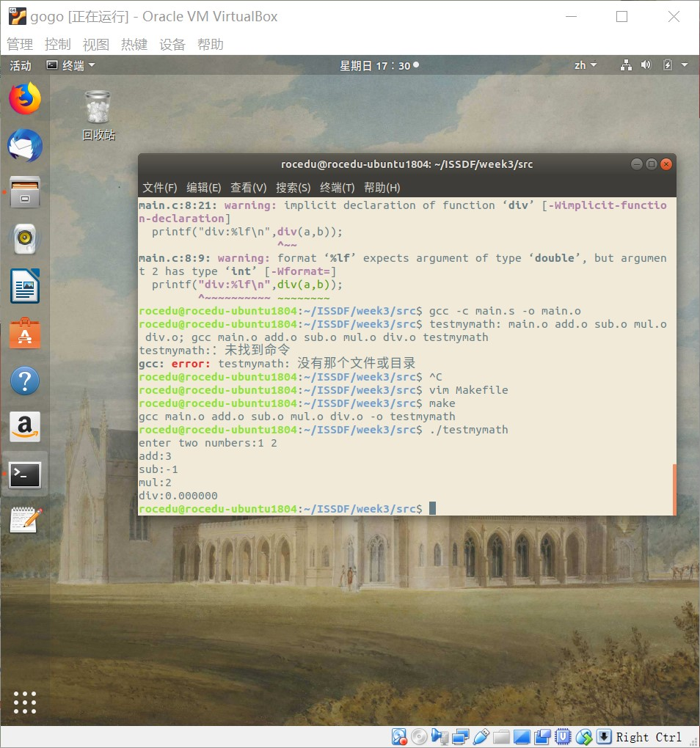Click the 'add:3' output line

(155, 456)
